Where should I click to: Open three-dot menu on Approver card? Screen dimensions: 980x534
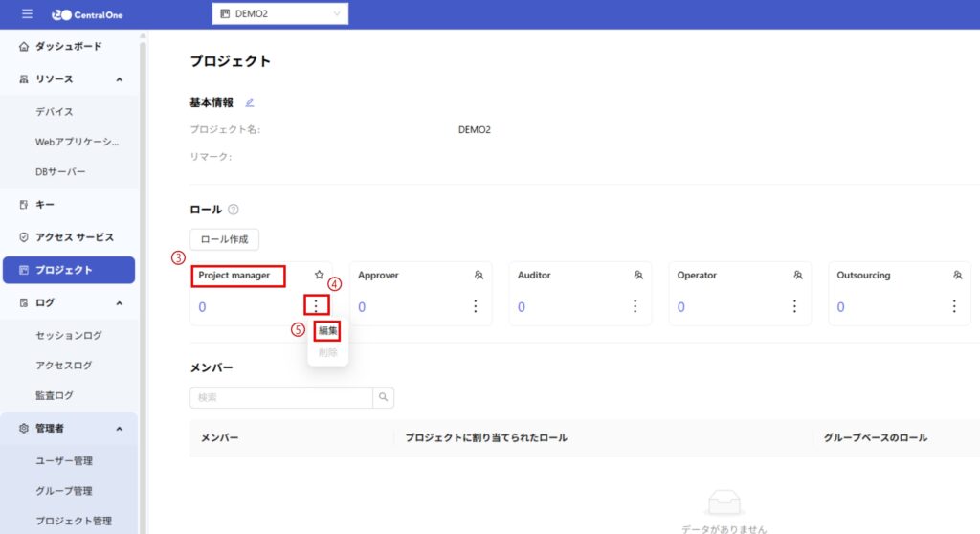tap(476, 306)
